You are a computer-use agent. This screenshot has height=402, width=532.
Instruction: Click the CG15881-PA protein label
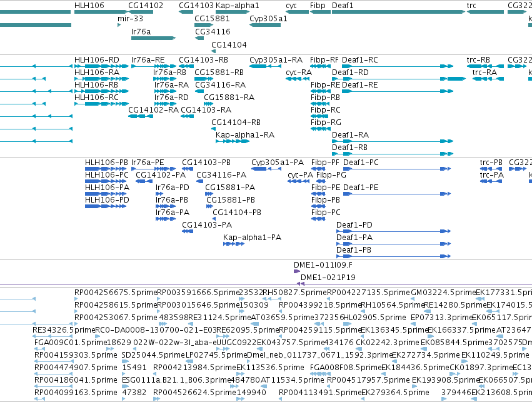pyautogui.click(x=231, y=188)
